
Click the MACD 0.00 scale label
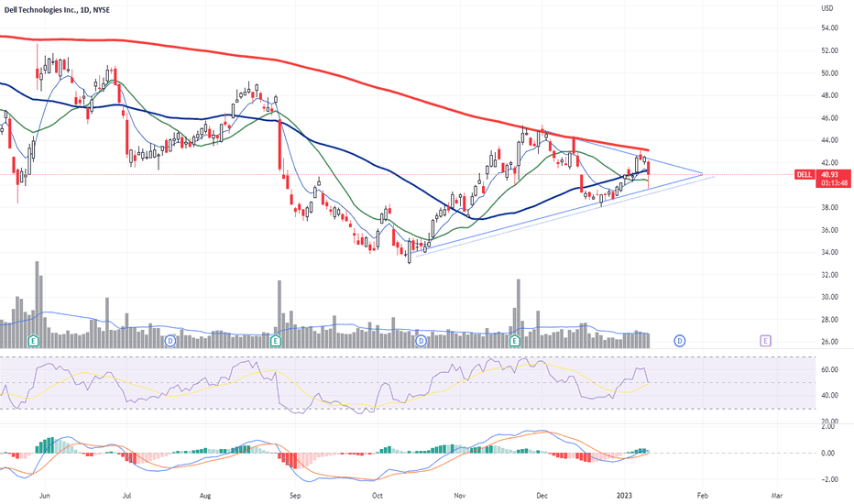827,453
